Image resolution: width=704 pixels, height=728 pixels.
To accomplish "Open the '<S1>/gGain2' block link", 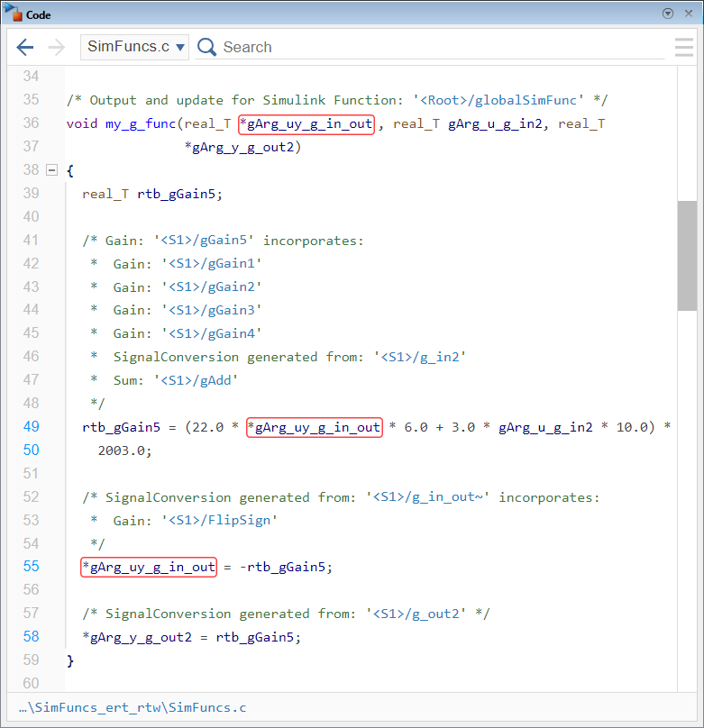I will (211, 287).
